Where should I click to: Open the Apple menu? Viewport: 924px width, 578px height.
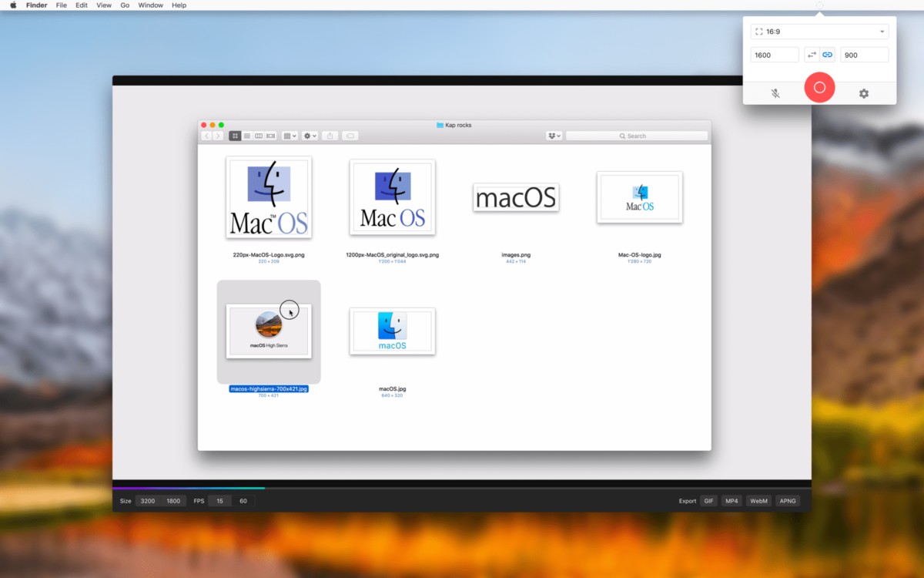click(x=13, y=5)
